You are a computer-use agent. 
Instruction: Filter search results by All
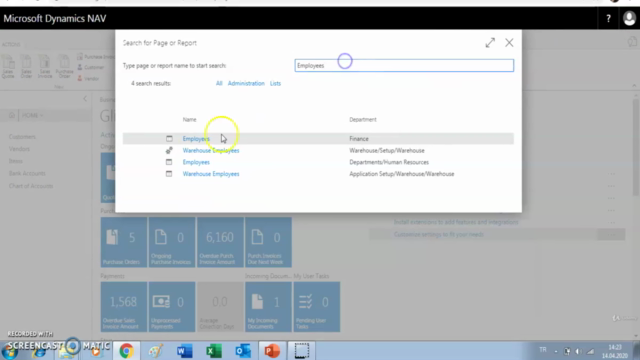click(x=219, y=83)
